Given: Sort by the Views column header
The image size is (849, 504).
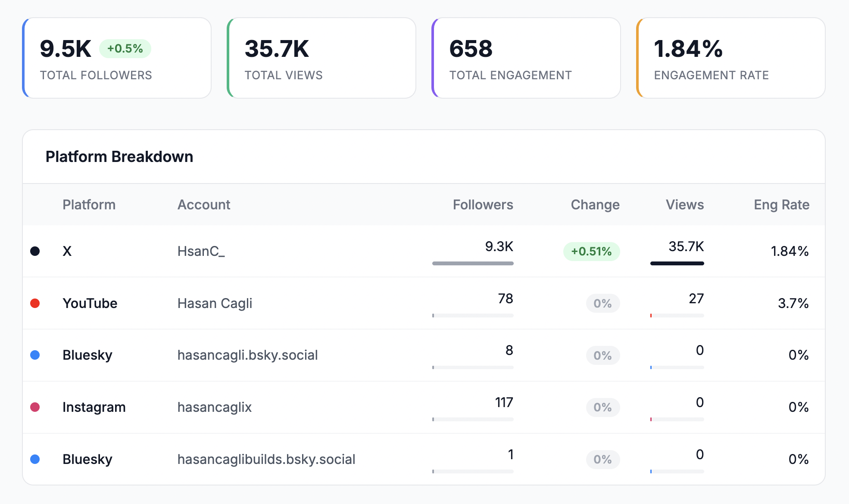Looking at the screenshot, I should [x=684, y=205].
